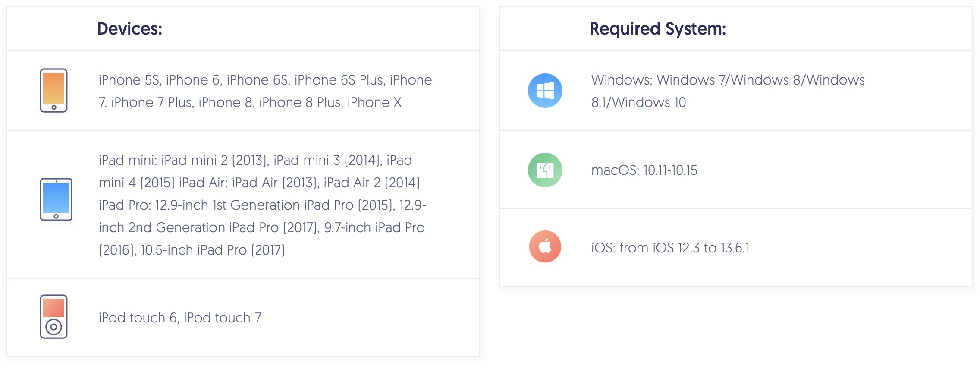
Task: Click the "Windows: Windows 7/Windows 8" line
Action: (x=728, y=80)
